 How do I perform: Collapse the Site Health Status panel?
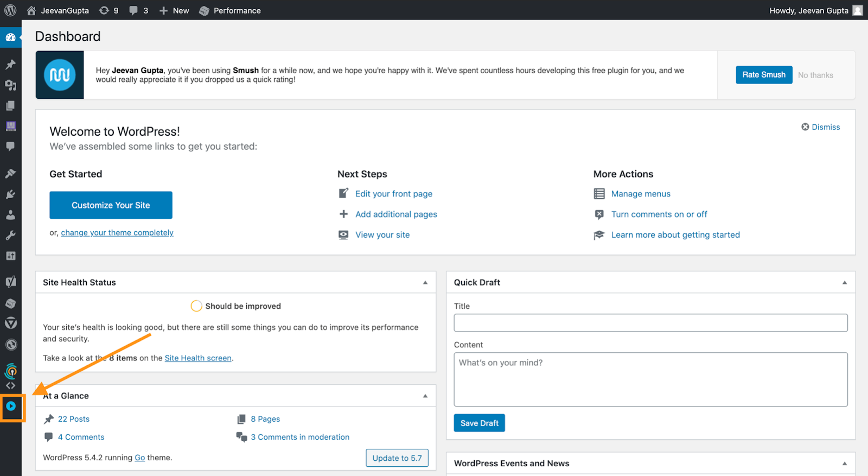[425, 282]
